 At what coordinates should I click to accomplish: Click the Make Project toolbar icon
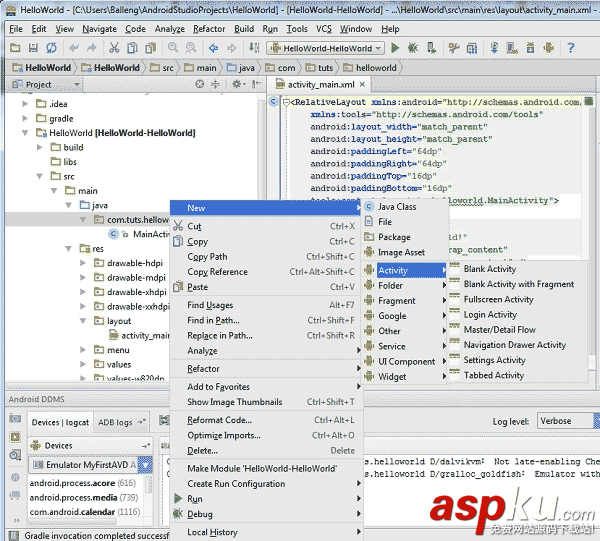[254, 48]
